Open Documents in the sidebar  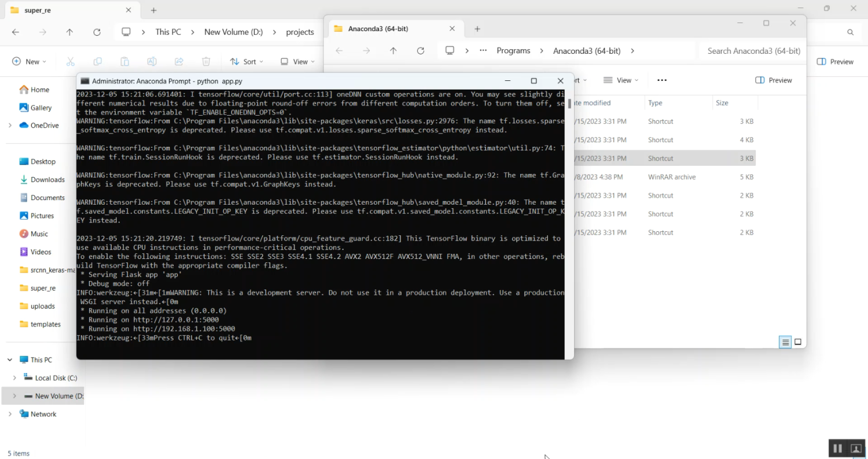[x=42, y=198]
